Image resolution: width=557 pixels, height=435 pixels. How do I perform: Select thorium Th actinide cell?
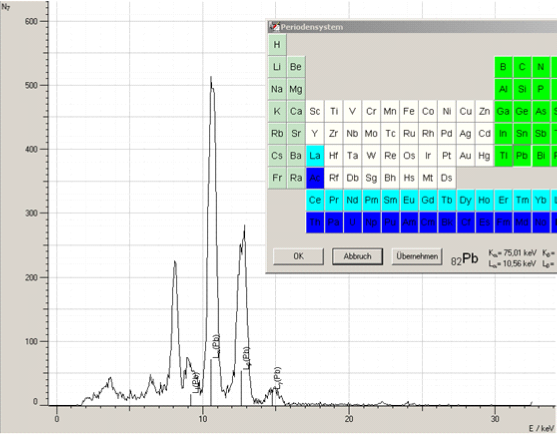tap(315, 222)
